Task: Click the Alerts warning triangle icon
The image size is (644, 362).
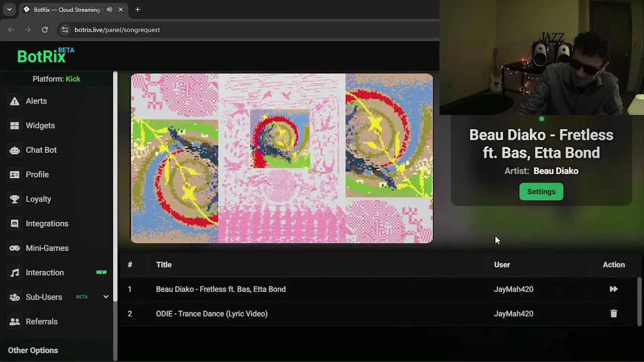Action: pos(15,101)
